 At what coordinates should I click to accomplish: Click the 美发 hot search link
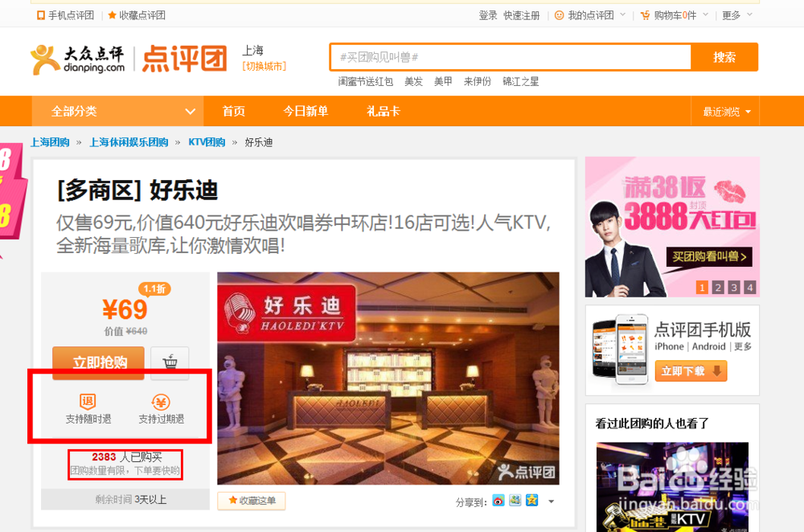(x=413, y=81)
